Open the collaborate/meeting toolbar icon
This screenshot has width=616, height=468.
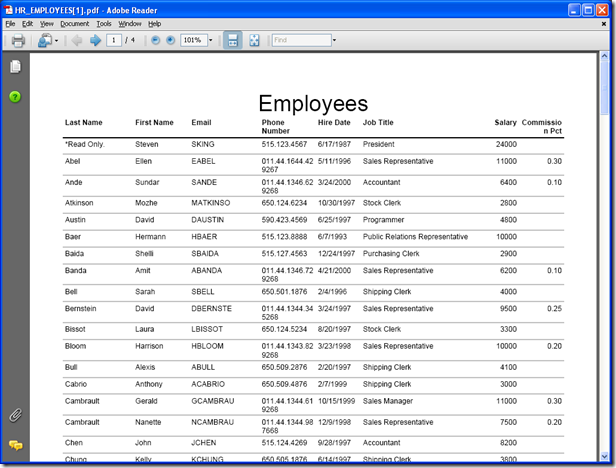tap(45, 40)
